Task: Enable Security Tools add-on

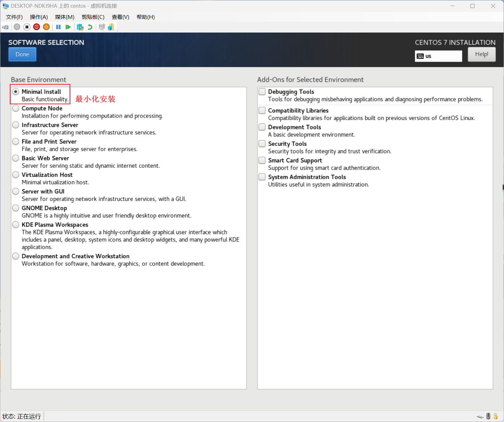Action: point(262,143)
